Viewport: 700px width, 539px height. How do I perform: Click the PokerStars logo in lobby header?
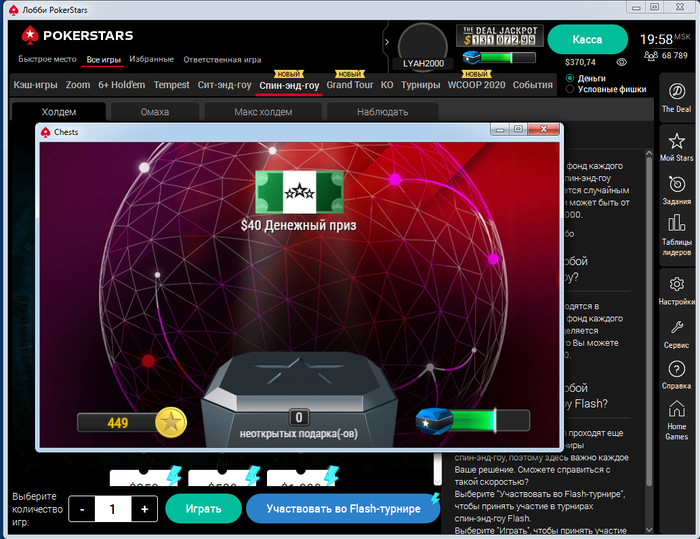point(77,35)
